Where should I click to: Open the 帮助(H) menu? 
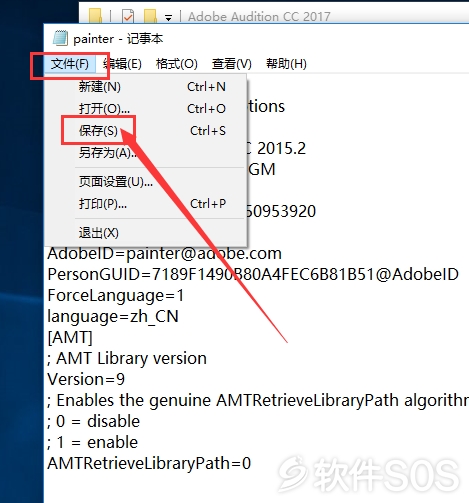click(286, 64)
